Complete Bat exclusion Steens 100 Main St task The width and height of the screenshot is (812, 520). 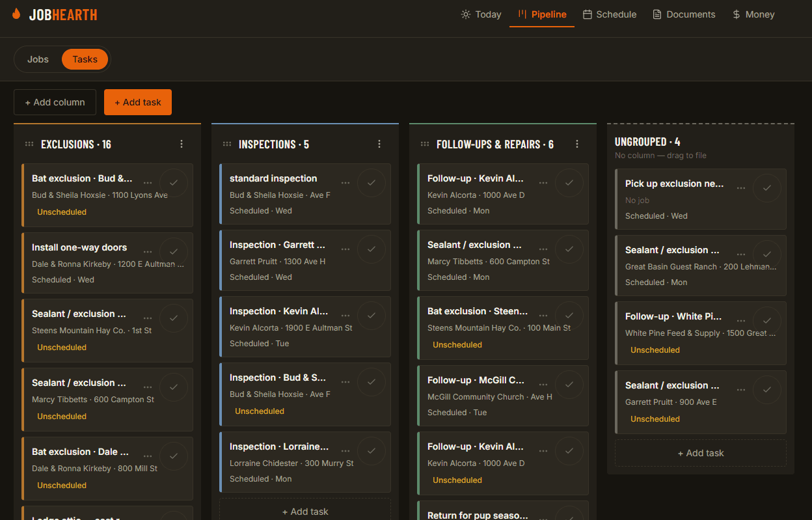point(569,316)
